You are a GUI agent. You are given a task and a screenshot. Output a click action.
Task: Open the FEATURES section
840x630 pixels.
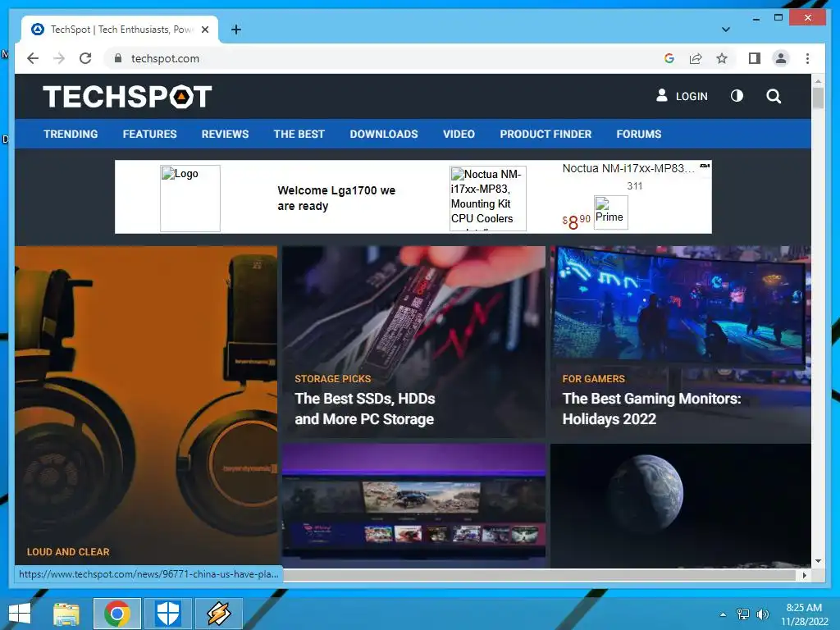click(x=149, y=134)
